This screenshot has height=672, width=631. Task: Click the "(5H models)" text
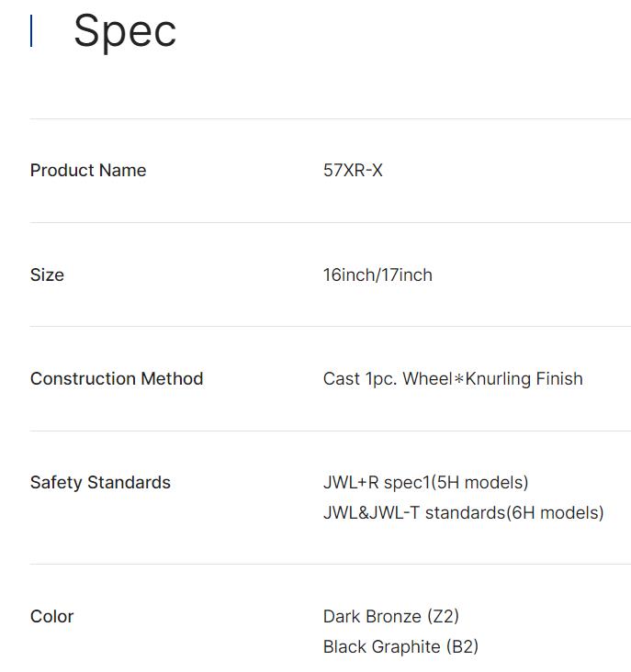(x=480, y=482)
